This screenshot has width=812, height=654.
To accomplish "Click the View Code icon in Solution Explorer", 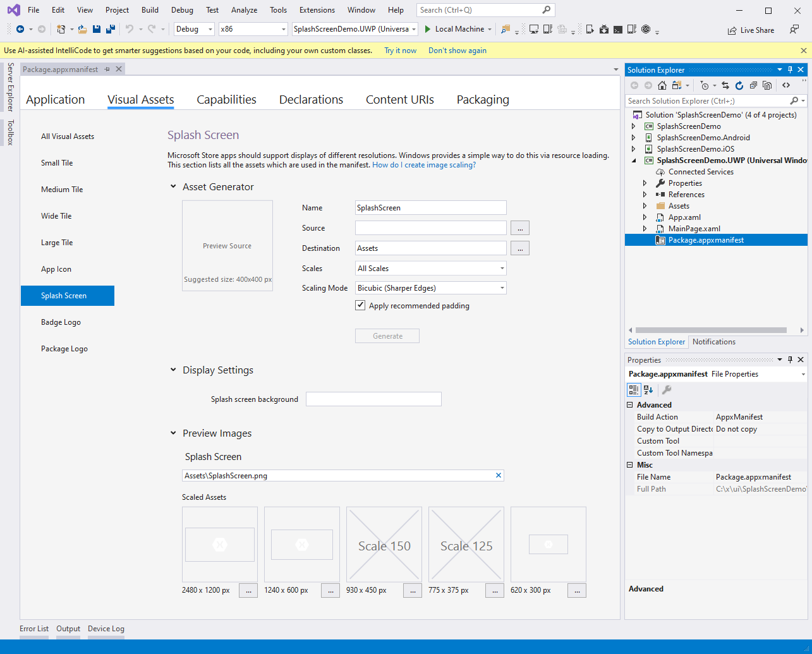I will 786,85.
